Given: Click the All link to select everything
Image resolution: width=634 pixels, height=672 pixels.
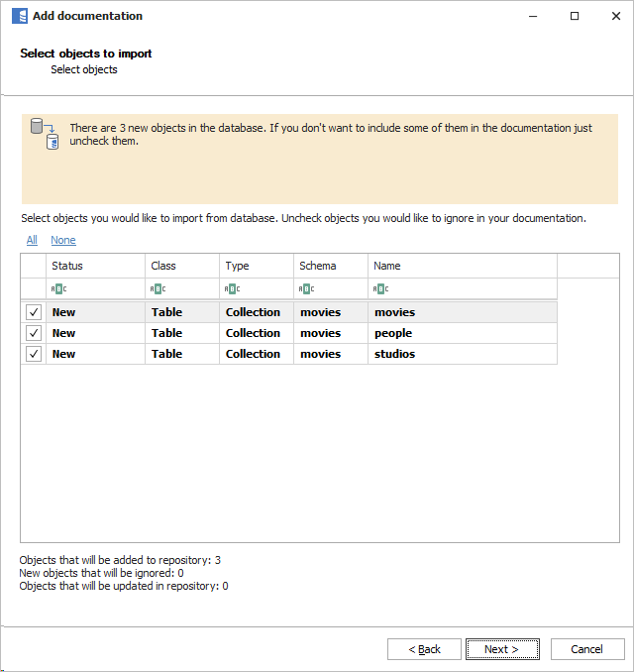Looking at the screenshot, I should click(32, 240).
